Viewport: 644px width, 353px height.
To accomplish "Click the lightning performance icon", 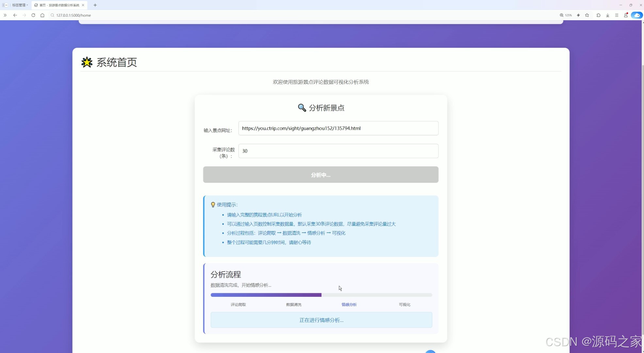I will [x=578, y=15].
